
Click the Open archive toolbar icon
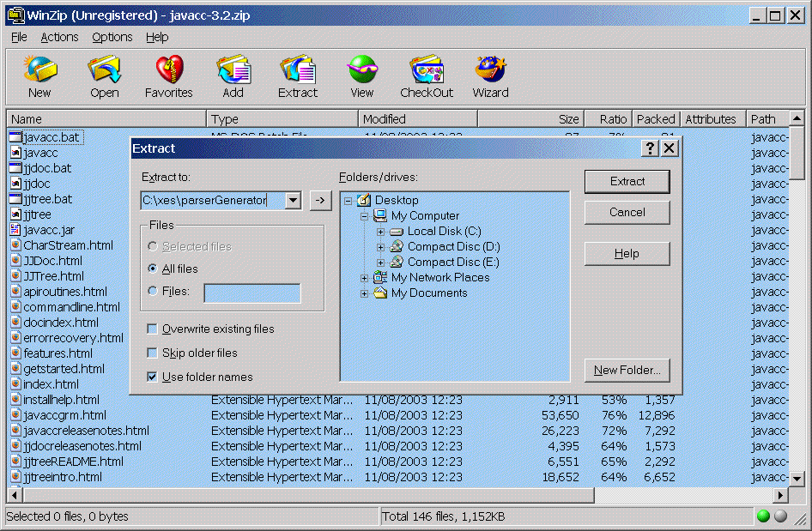pos(104,70)
